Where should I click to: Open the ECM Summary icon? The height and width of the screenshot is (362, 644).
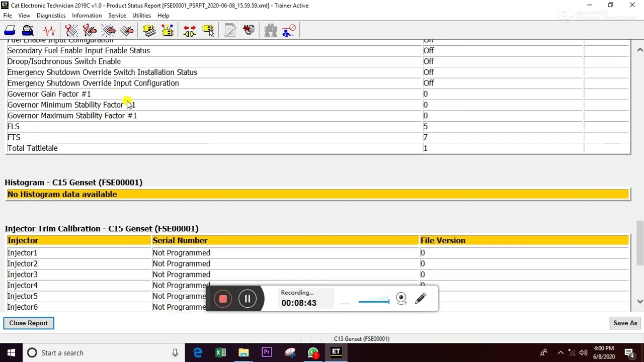tap(149, 31)
